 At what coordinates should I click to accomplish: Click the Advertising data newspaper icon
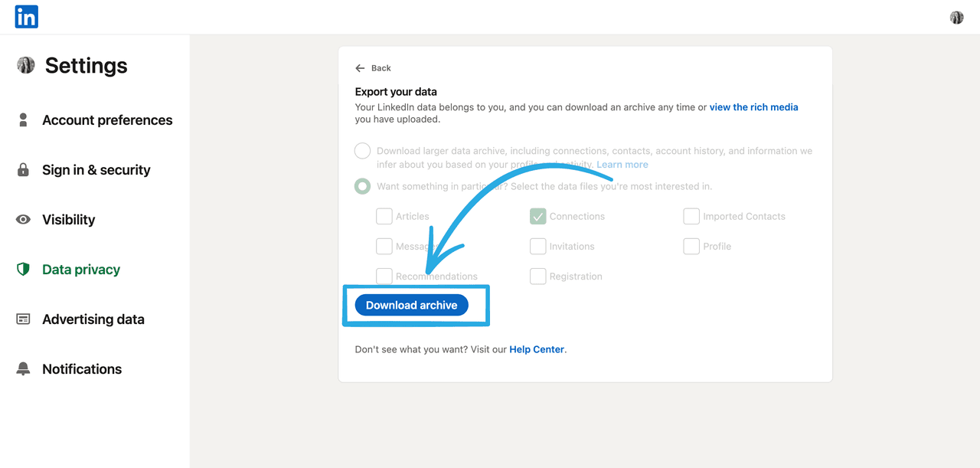click(x=23, y=319)
